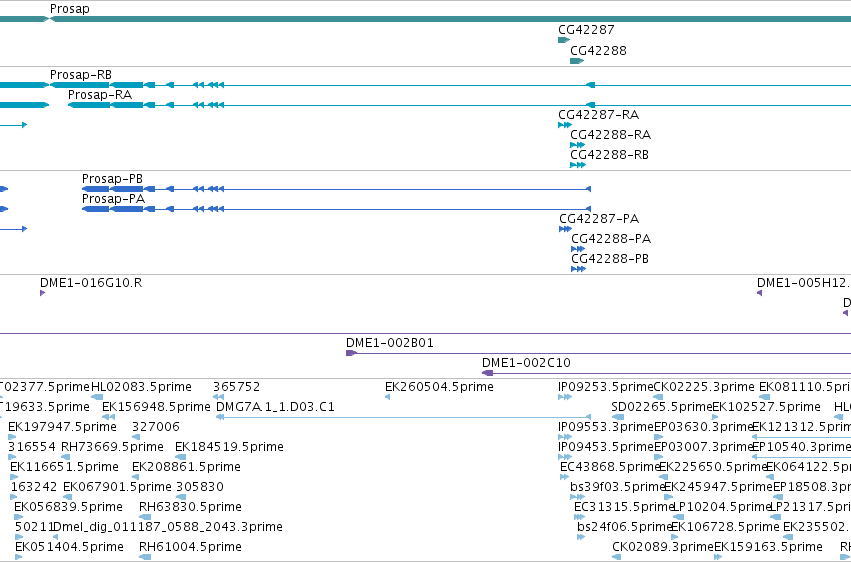Click the IP09253.5prime EST arrows

565,397
